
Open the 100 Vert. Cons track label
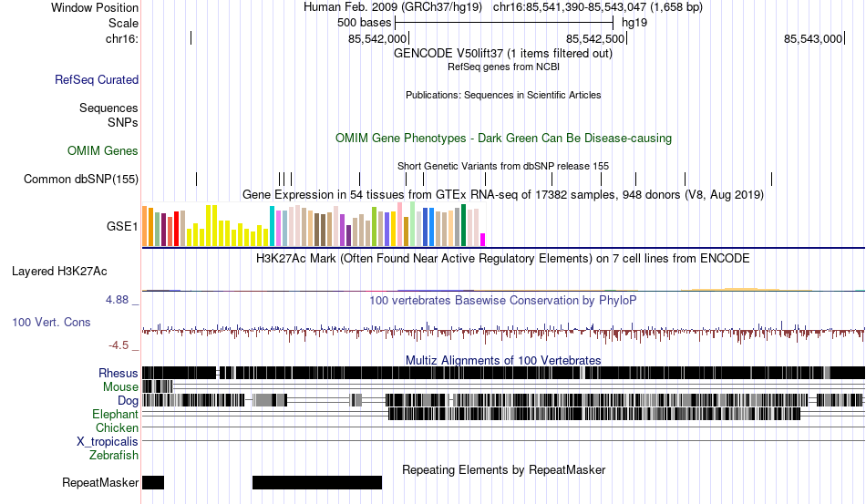point(51,322)
